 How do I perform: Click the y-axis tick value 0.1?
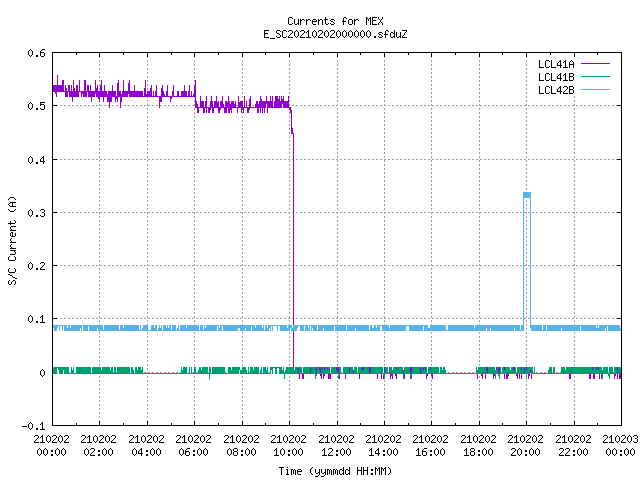point(36,319)
